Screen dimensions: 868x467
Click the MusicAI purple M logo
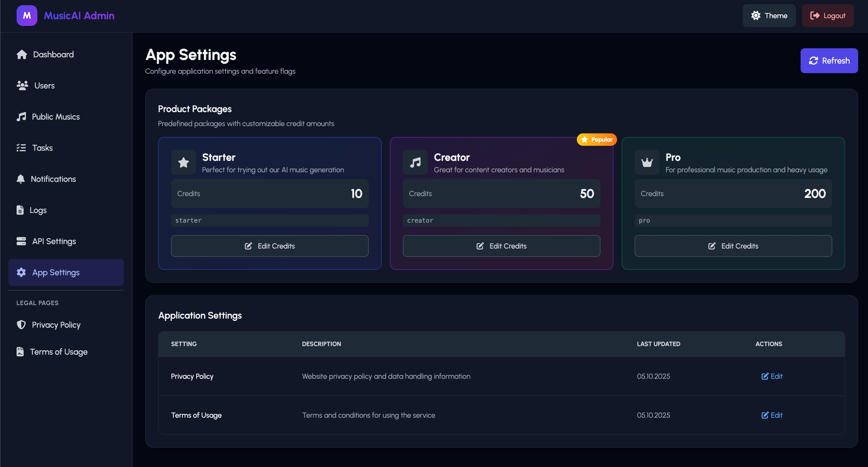tap(27, 16)
